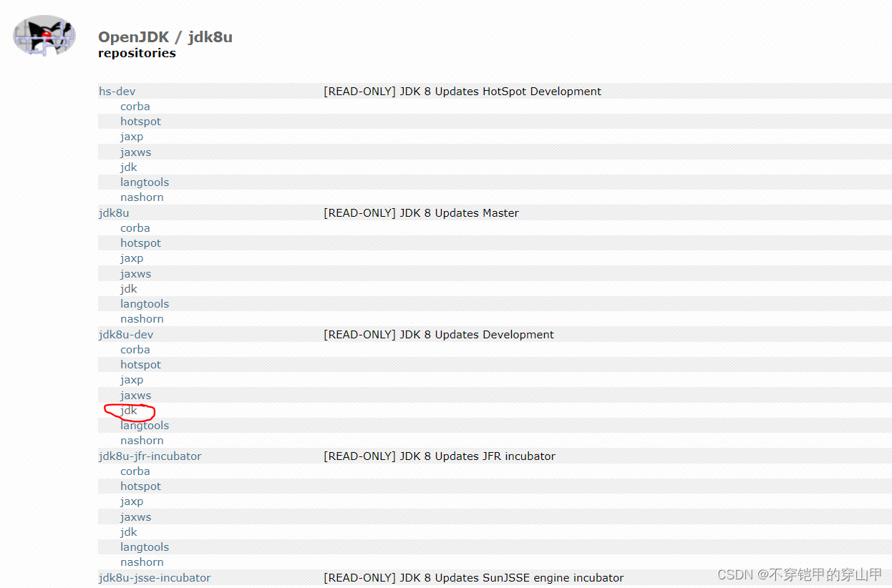The width and height of the screenshot is (892, 588).
Task: Open the jaxws repository under jdk8u-jfr-incubator
Action: (x=135, y=516)
